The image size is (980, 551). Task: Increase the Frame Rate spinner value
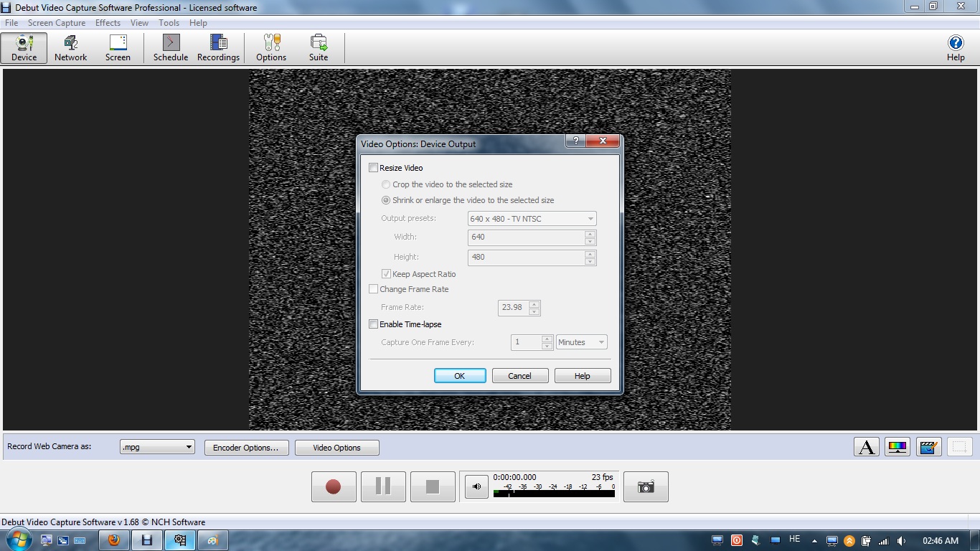(x=534, y=304)
